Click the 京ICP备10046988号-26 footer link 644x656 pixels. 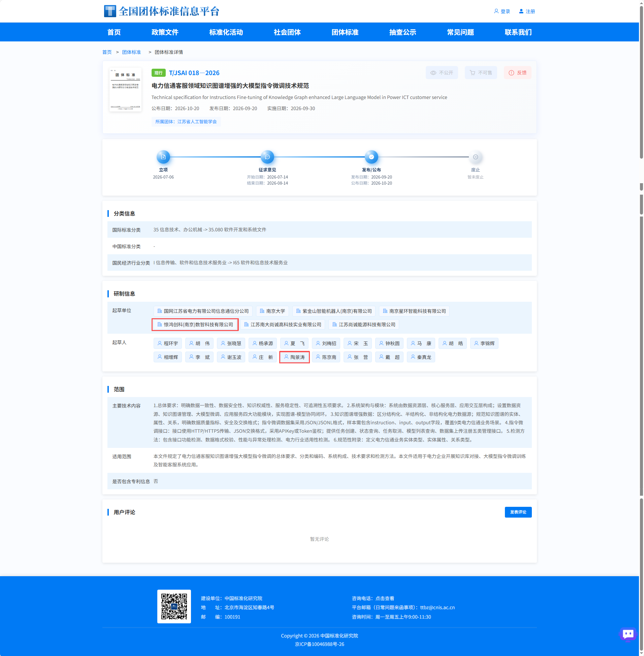point(320,644)
